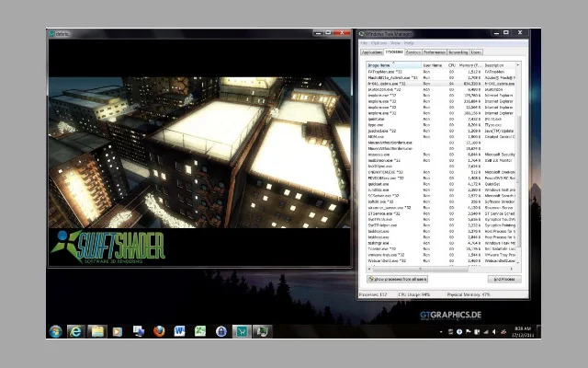Image resolution: width=588 pixels, height=368 pixels.
Task: Open the Options menu in Task Manager
Action: (x=379, y=43)
